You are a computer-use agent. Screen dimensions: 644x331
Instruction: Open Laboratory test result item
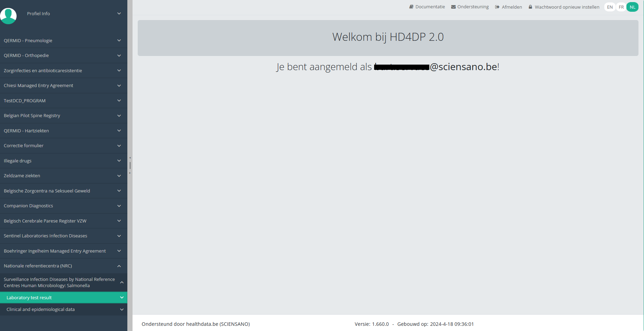tap(64, 297)
